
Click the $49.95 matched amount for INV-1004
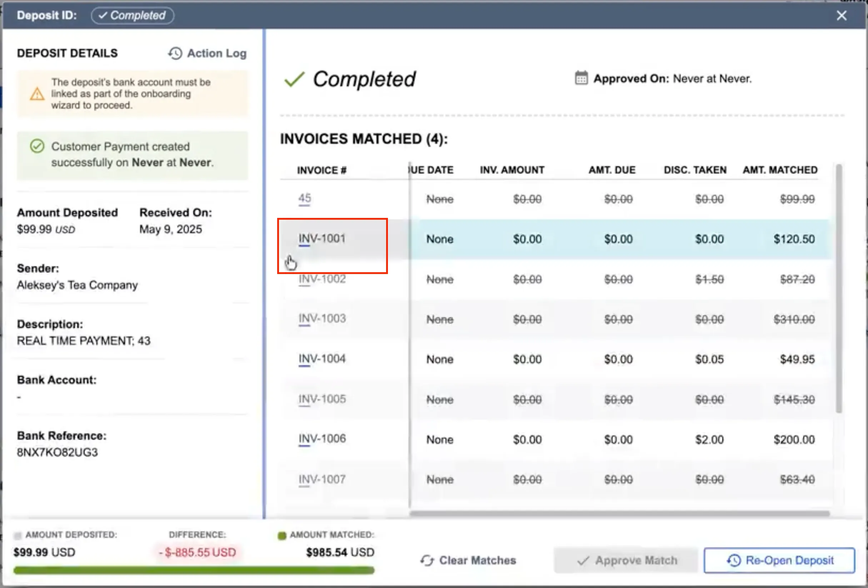point(797,359)
